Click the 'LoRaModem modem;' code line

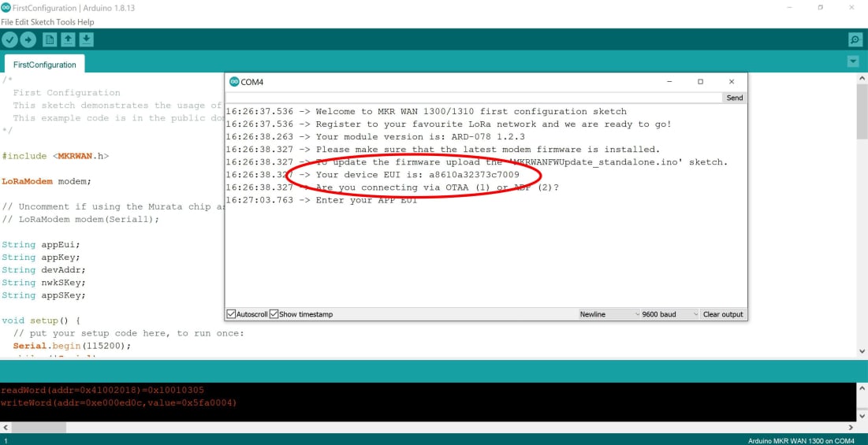tap(47, 181)
